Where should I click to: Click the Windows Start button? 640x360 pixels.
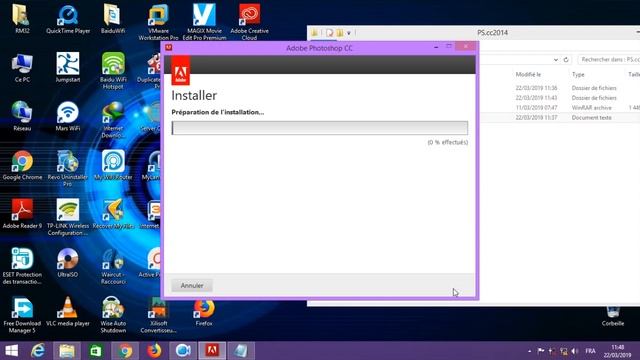pyautogui.click(x=11, y=351)
